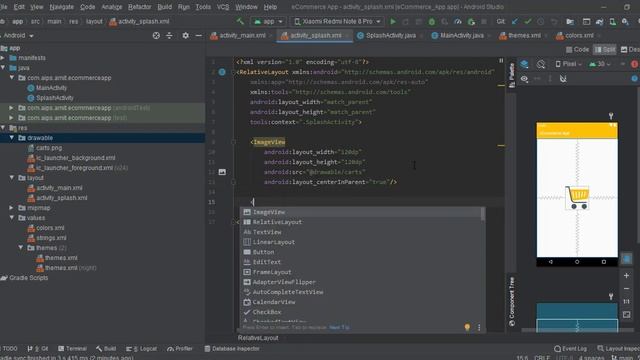Screen dimensions: 640x360
Task: Switch editor to Split view mode
Action: [x=604, y=49]
